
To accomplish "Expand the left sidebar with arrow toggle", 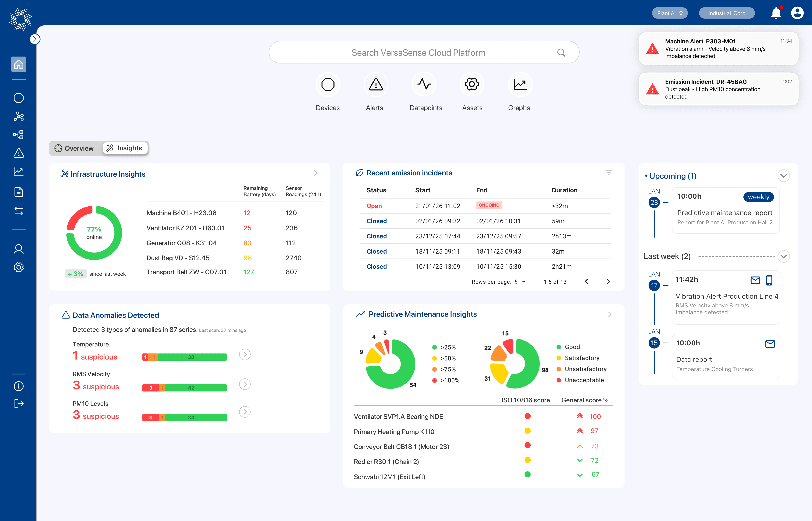I will click(35, 39).
